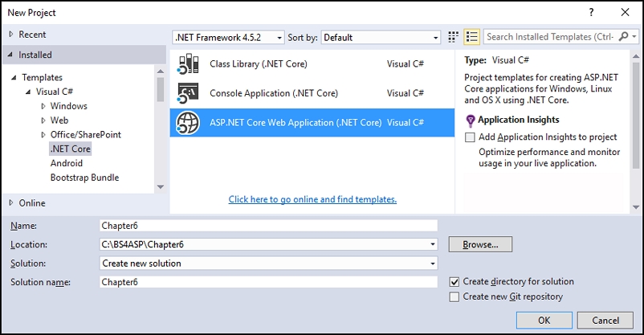
Task: Select the Office/SharePoint template category
Action: point(85,135)
